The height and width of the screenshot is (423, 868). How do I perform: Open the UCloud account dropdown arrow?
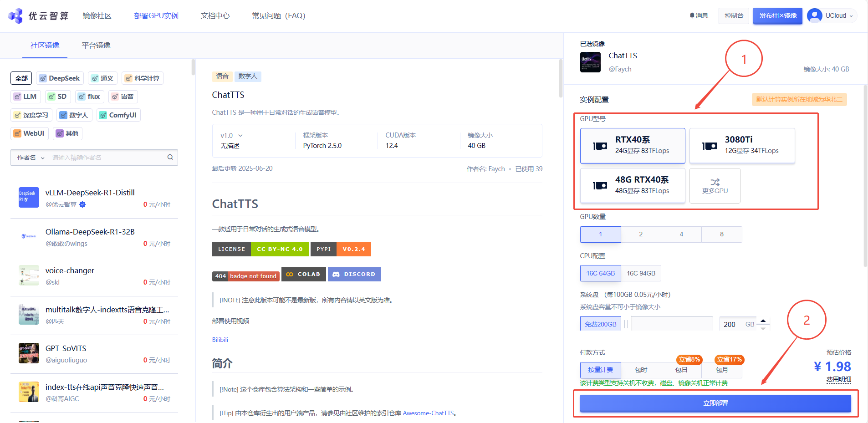pos(851,16)
